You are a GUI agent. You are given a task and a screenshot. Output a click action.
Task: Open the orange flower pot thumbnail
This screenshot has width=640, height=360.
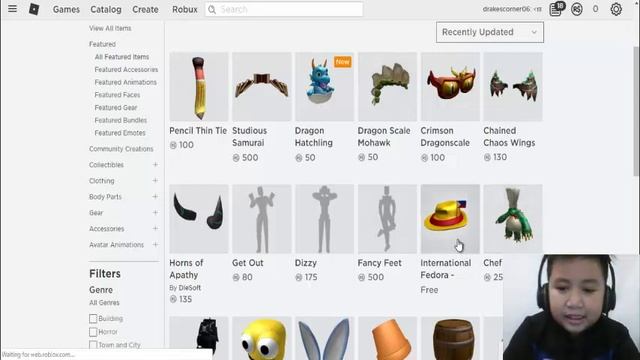[387, 338]
